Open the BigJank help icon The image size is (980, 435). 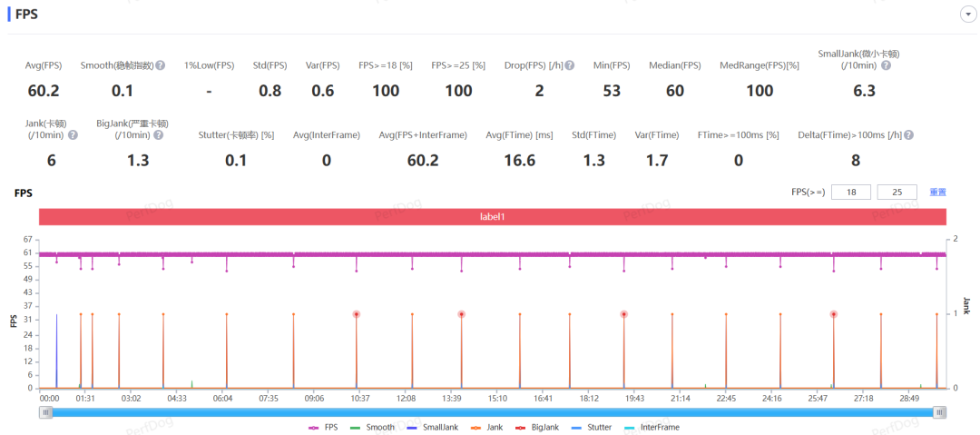click(158, 134)
